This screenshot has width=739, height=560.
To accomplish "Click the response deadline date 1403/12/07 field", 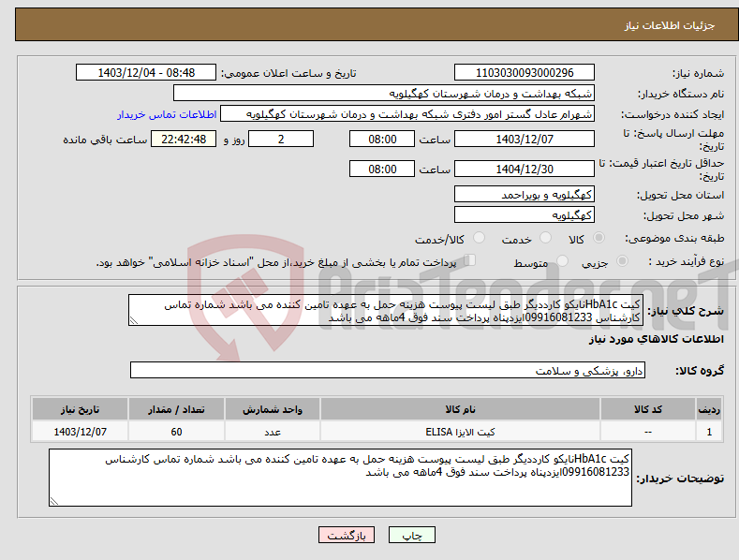I will click(x=525, y=139).
